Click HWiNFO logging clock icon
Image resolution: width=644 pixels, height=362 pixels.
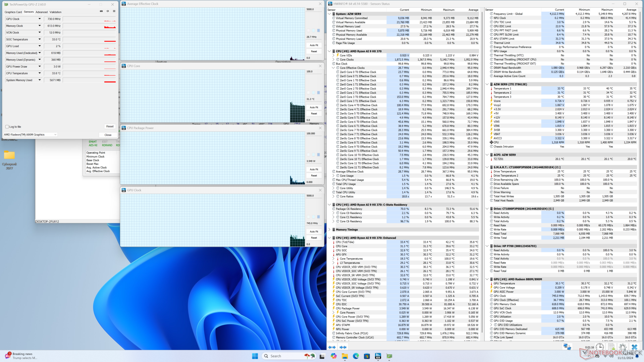[600, 347]
